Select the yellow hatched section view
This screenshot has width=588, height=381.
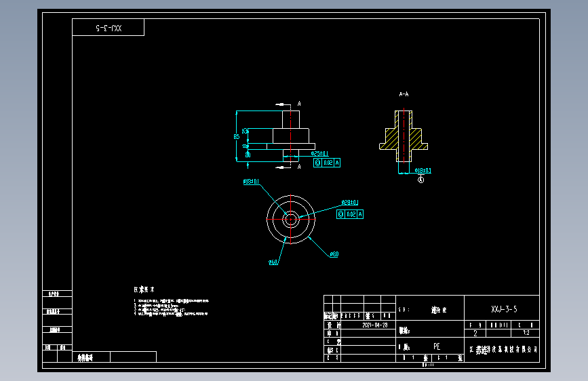pos(404,136)
